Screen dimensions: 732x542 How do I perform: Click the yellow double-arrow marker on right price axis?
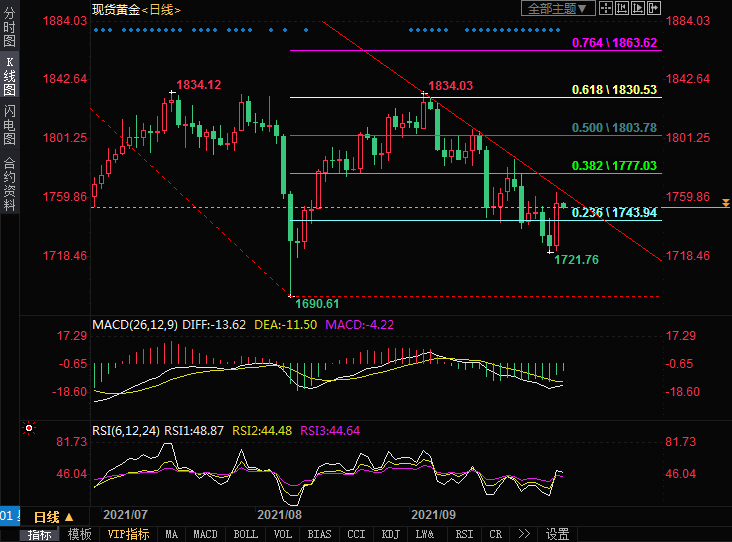point(724,203)
